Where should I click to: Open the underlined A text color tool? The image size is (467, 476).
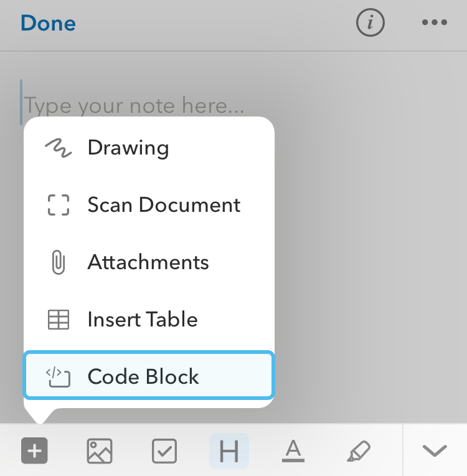(x=294, y=450)
